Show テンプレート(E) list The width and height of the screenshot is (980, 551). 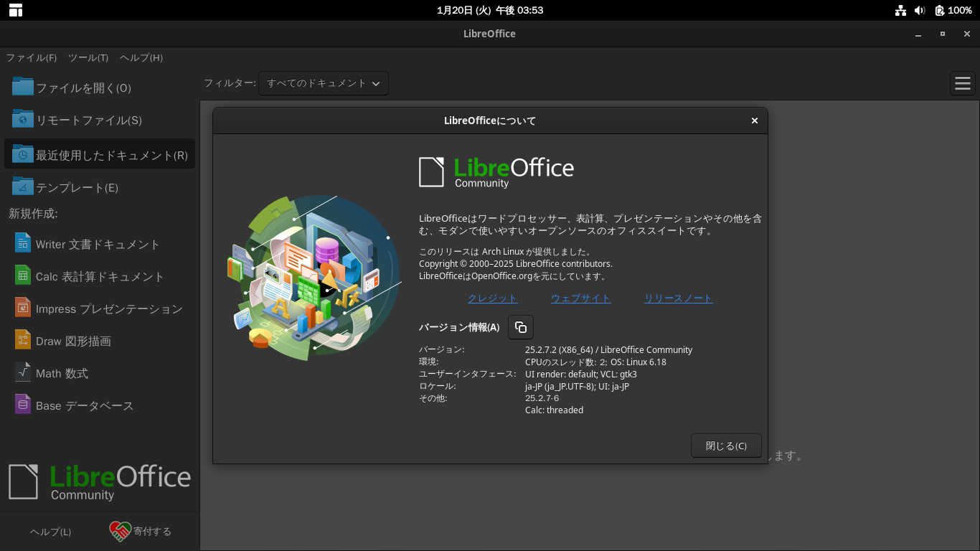(99, 187)
